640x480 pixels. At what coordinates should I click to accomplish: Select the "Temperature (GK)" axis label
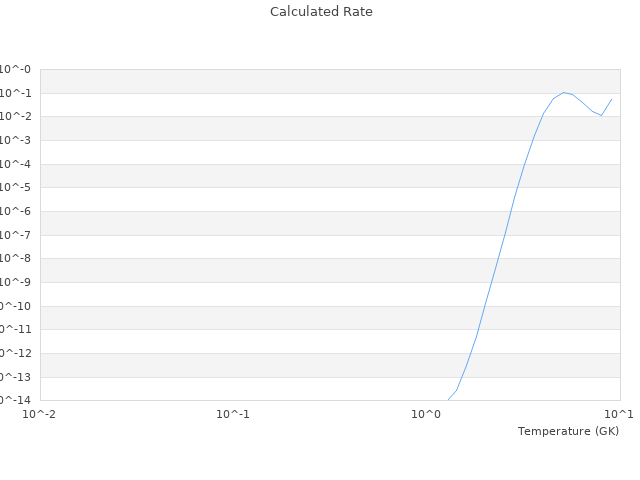[x=568, y=431]
